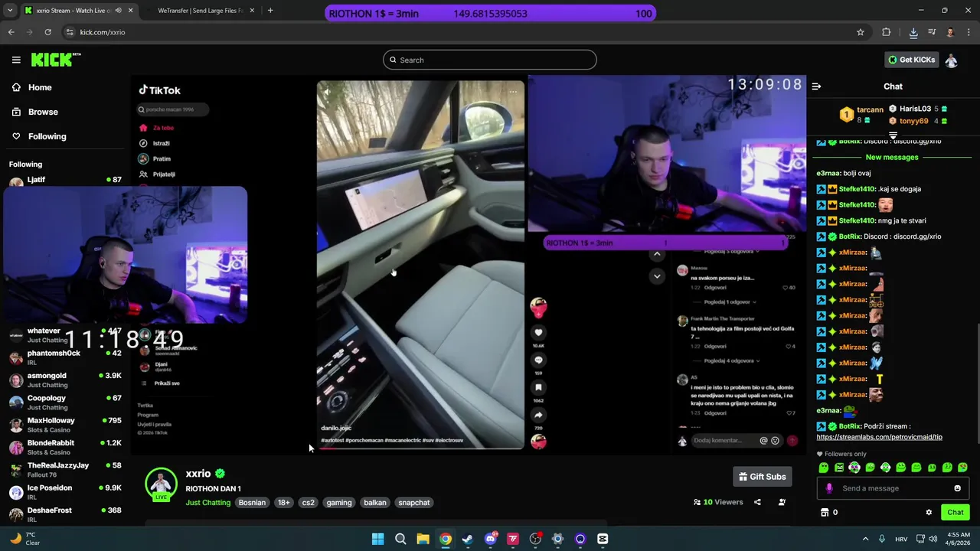Open the emoji picker in message box
The image size is (980, 551).
pos(957,488)
